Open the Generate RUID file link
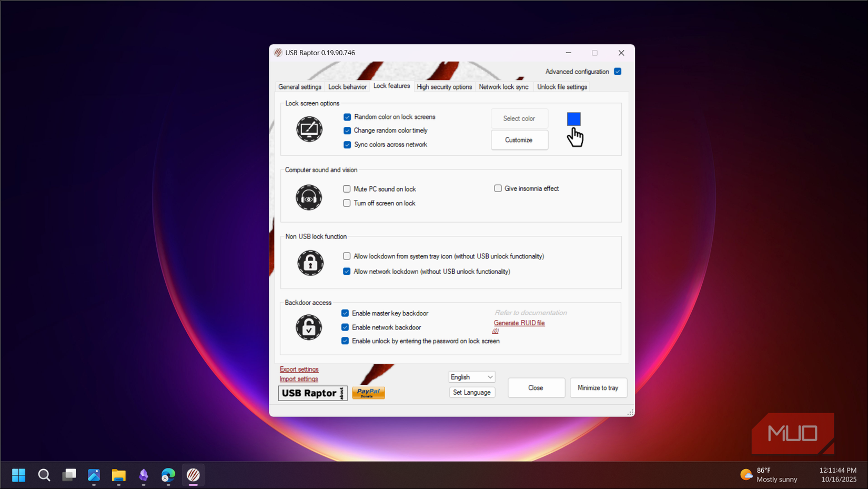 pos(519,323)
